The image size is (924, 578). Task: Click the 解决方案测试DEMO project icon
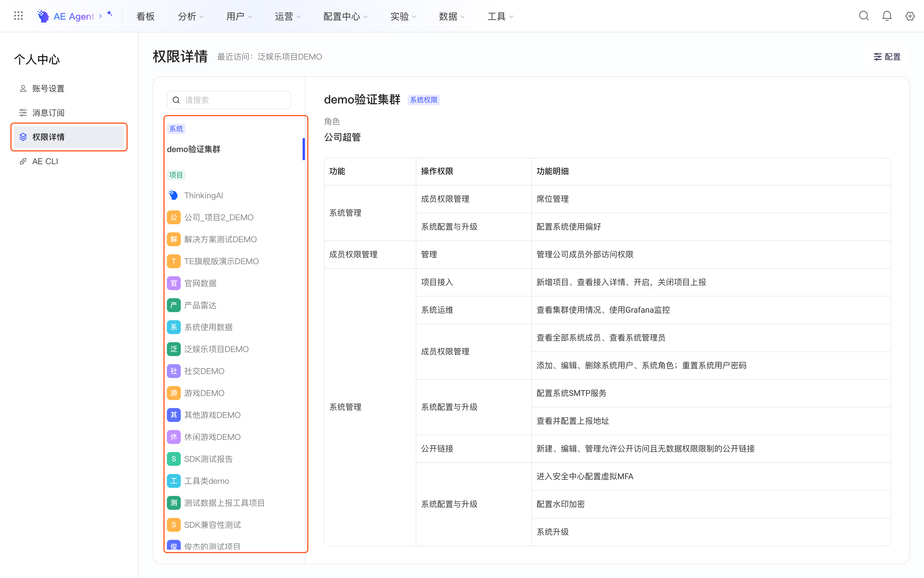point(174,239)
